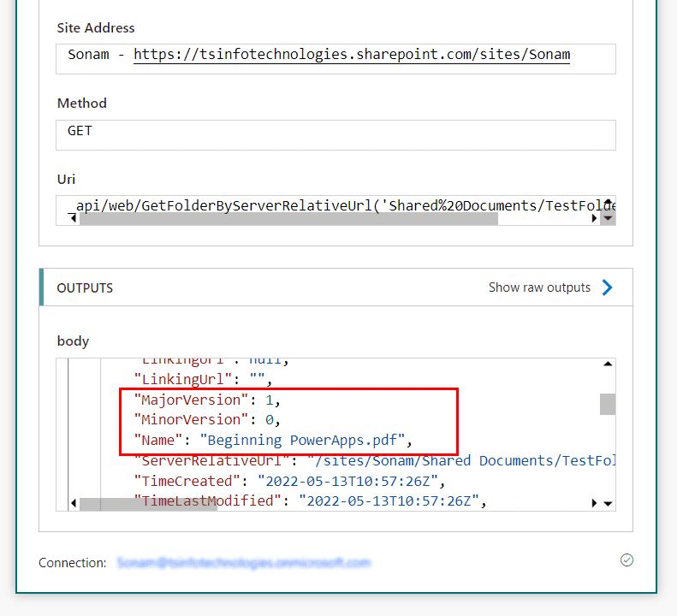
Task: Click the "MajorVersion": 1 line
Action: [x=207, y=400]
